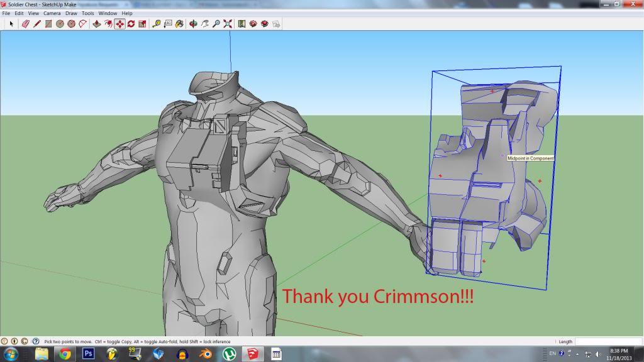Select the Paint Bucket tool
The image size is (644, 362).
(x=179, y=24)
